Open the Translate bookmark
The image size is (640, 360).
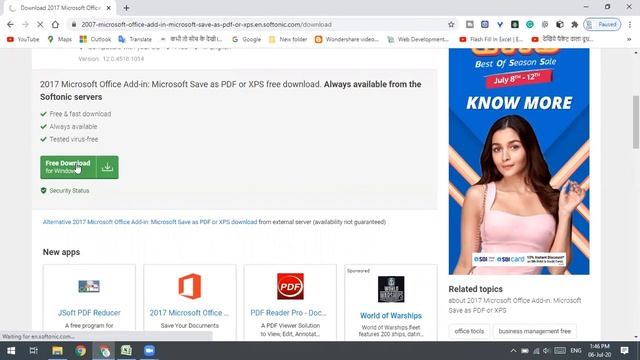pyautogui.click(x=135, y=39)
